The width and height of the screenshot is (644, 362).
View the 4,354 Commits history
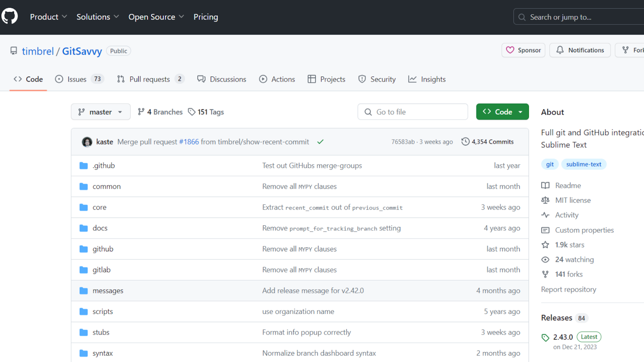point(487,142)
